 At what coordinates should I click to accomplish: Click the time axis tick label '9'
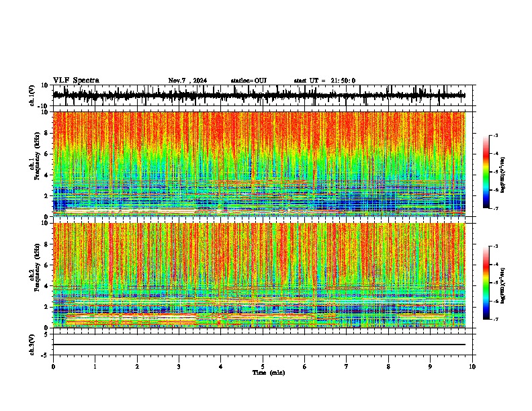(x=430, y=366)
